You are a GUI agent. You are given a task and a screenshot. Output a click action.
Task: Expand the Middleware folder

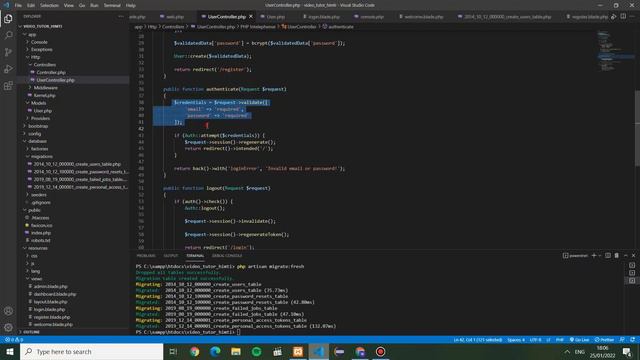[45, 88]
